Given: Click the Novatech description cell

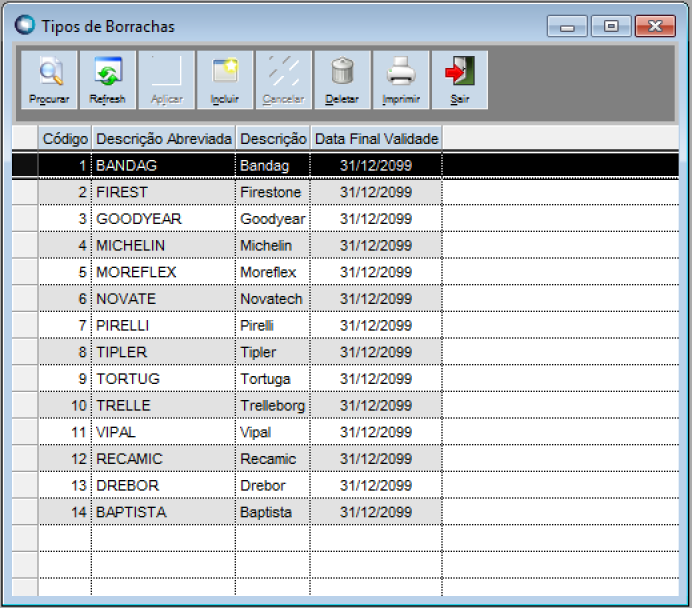Looking at the screenshot, I should pos(273,299).
